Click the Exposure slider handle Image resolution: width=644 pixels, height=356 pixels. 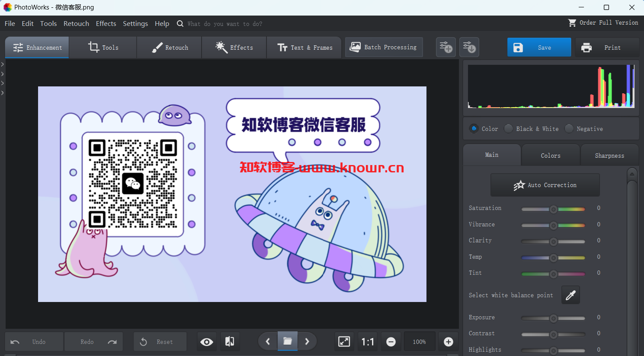(554, 318)
